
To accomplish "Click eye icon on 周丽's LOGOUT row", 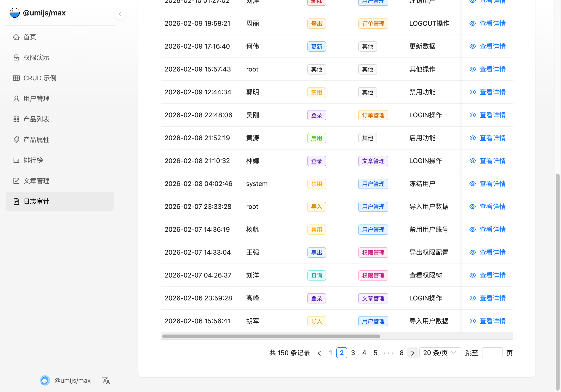I will [473, 23].
